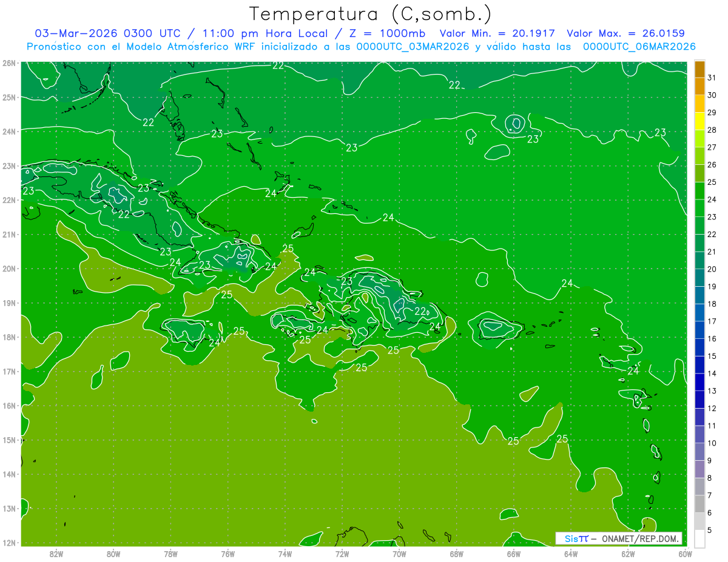This screenshot has height=562, width=728.
Task: Click the color scale label "26"
Action: tap(712, 164)
